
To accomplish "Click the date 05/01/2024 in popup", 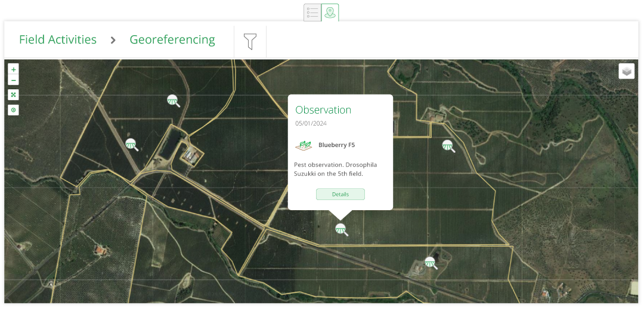I will (x=311, y=123).
